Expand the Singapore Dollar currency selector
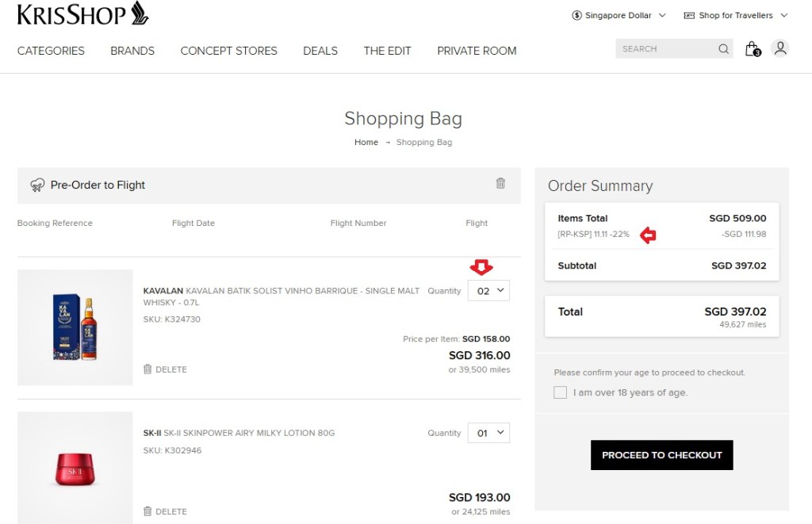 tap(619, 15)
